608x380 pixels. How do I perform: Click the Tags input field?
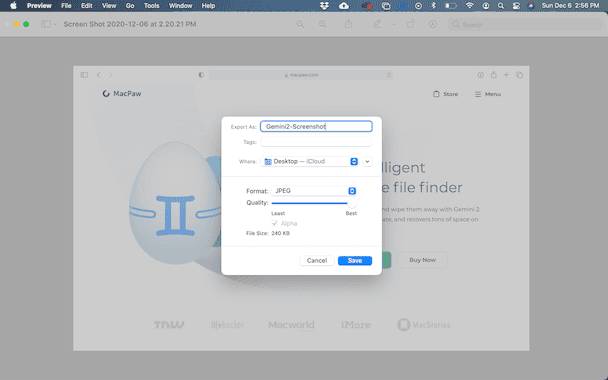(x=316, y=142)
